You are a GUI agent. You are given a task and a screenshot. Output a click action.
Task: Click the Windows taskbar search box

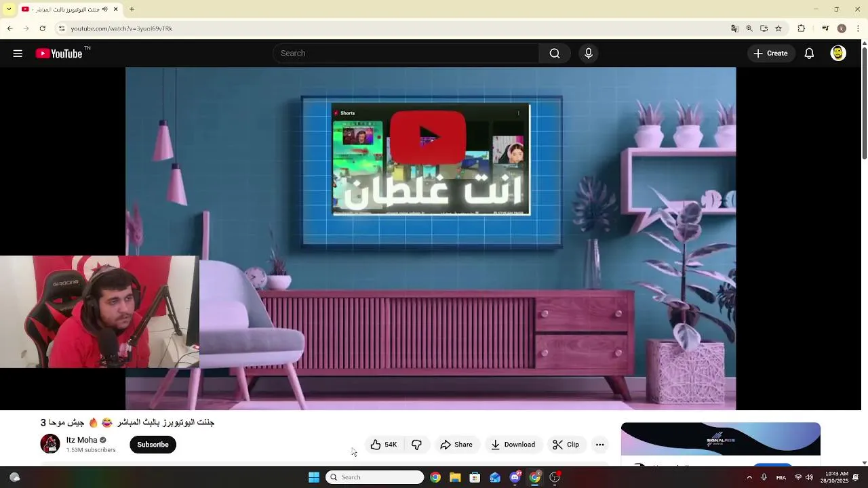click(375, 477)
